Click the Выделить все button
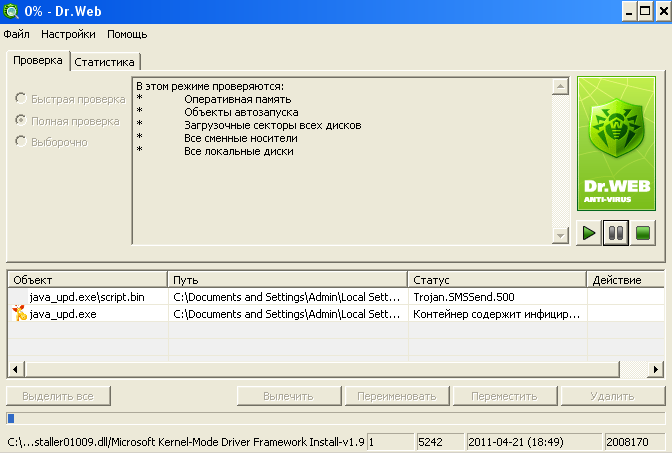672x453 pixels. [x=58, y=396]
